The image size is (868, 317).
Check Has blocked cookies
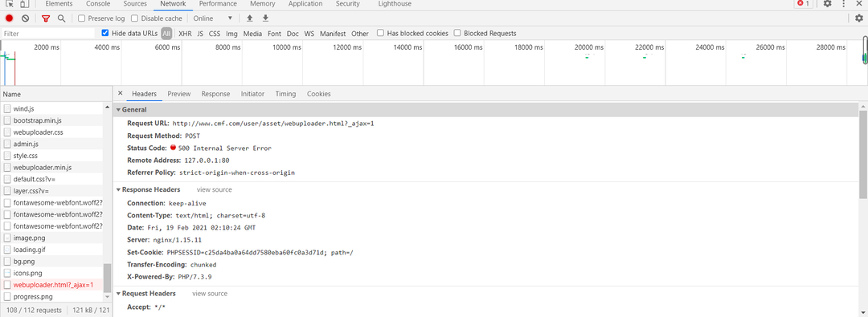point(380,33)
